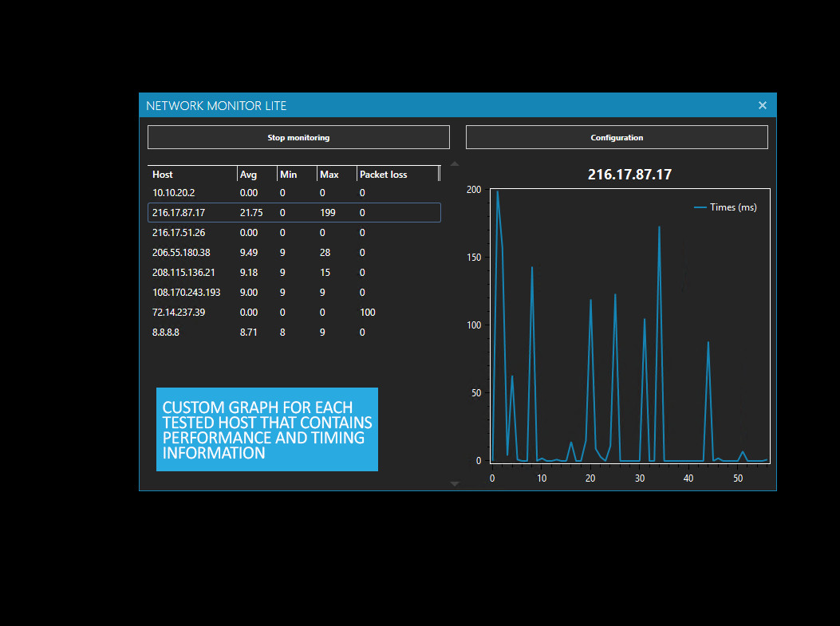Select the 8.8.8.8 host entry

191,332
